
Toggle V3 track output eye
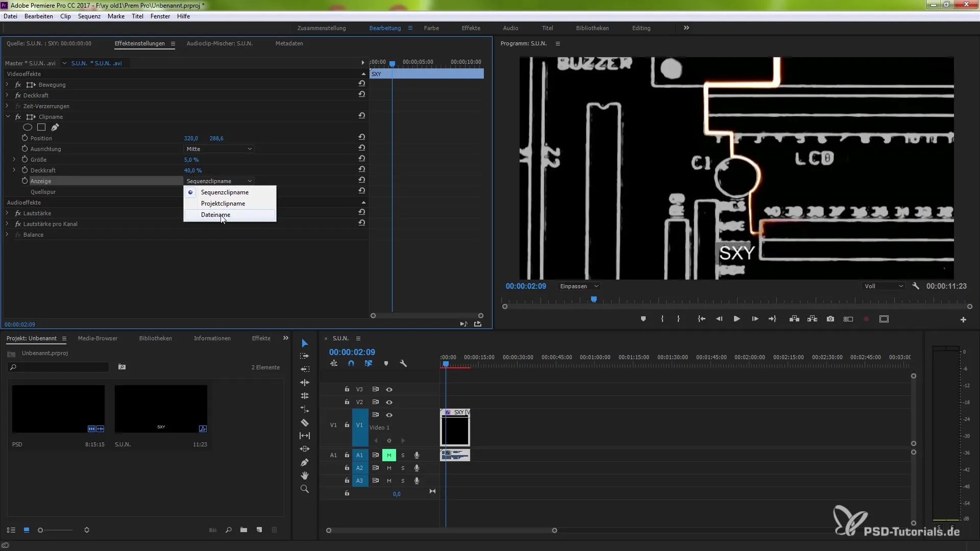pyautogui.click(x=389, y=389)
